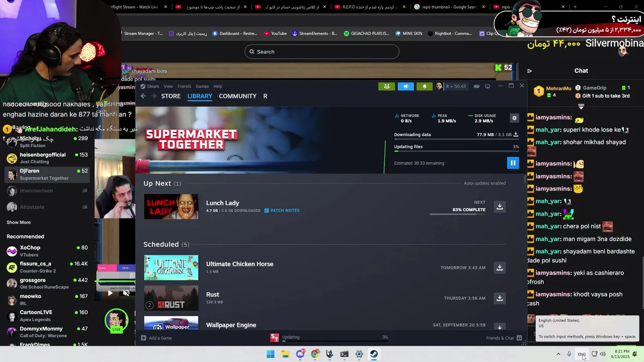Open DjFaren channel in sidebar
The image size is (644, 362).
tap(47, 174)
